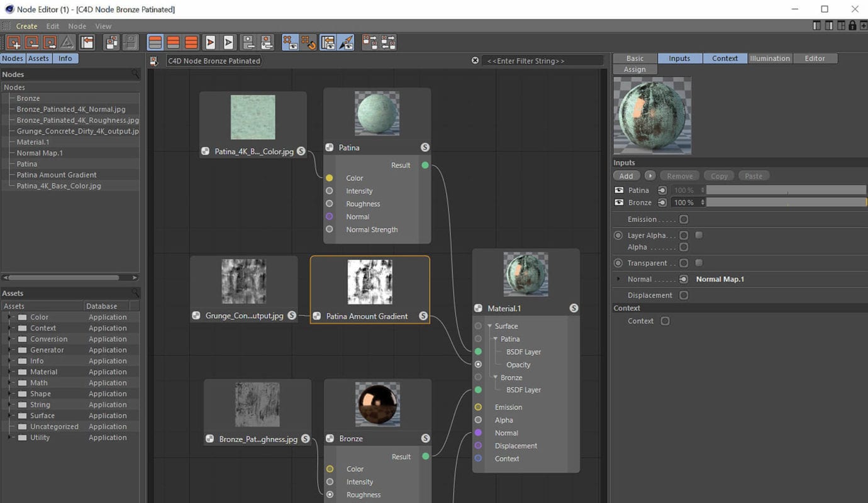Collapse the Surface group on Material.1 node
The width and height of the screenshot is (868, 503).
click(488, 326)
